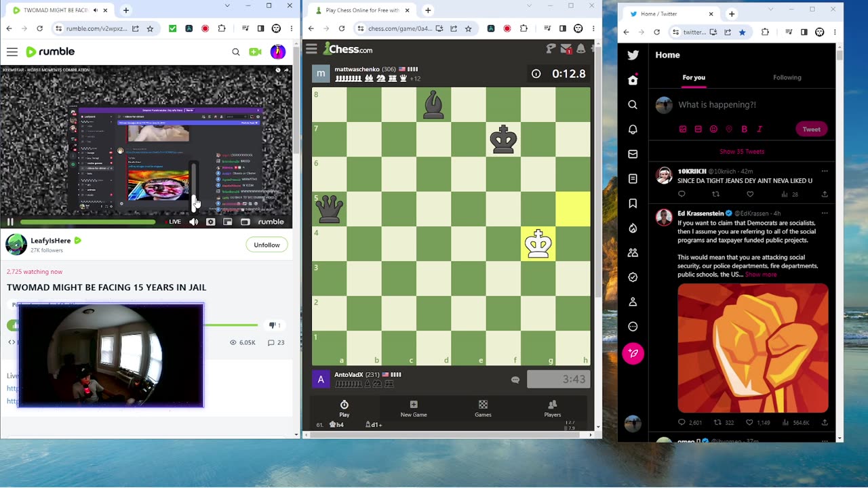Expand Show more on the Krassenstein tweet

point(760,274)
